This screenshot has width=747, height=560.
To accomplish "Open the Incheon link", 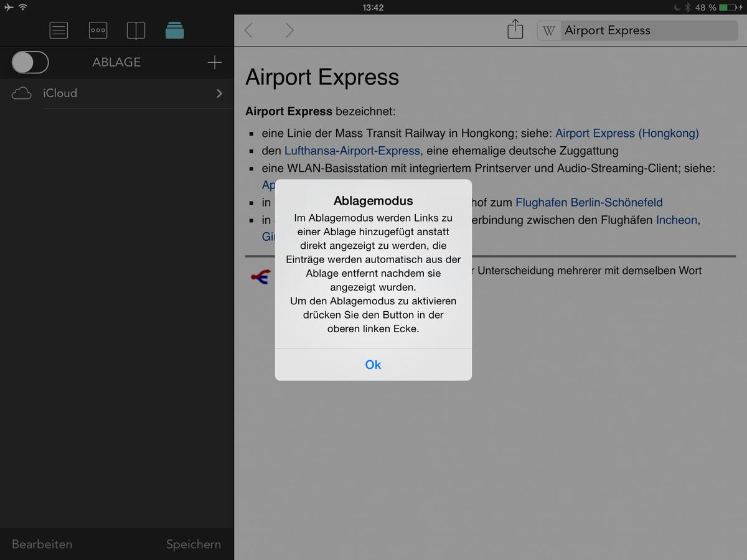I will [x=677, y=220].
